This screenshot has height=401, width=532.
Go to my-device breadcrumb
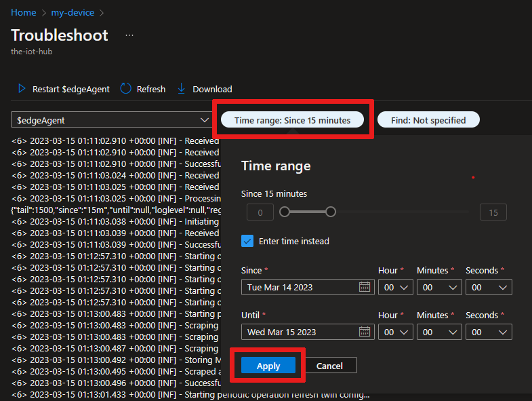(x=73, y=12)
